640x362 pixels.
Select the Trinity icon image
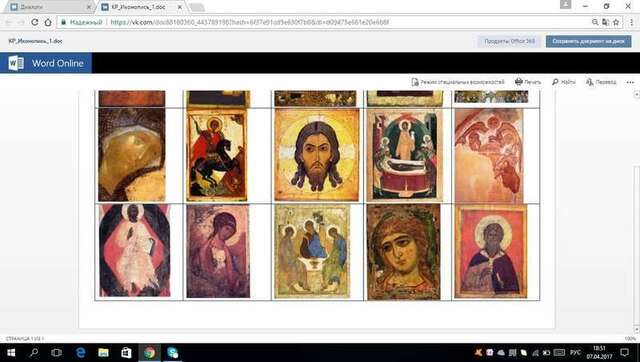[x=312, y=251]
